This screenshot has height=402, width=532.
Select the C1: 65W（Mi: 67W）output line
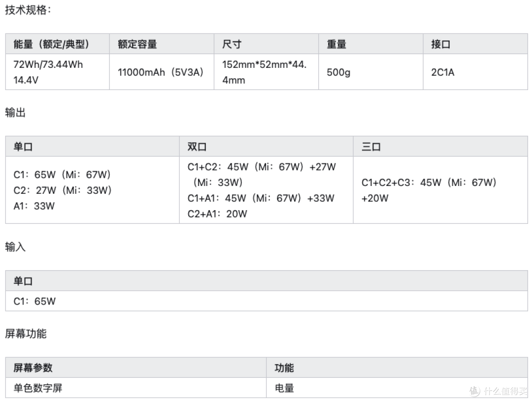click(x=62, y=175)
